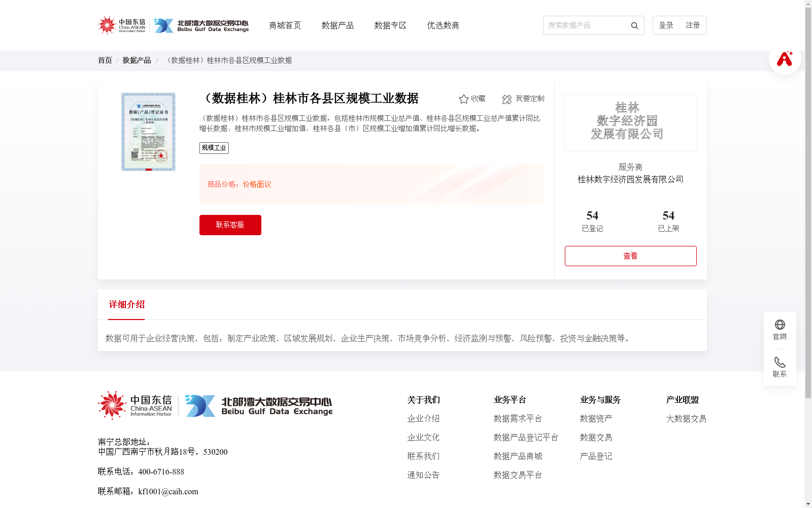Open 企业介绍 footer link

[423, 419]
